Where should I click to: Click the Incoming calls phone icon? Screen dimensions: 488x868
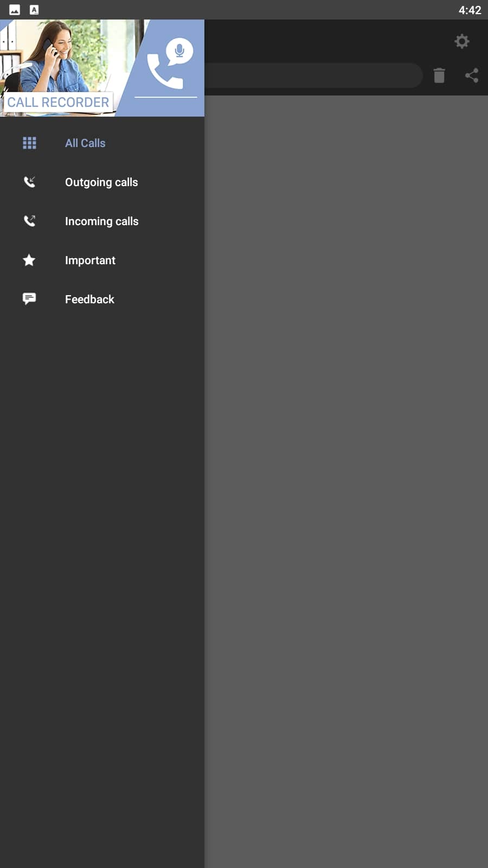click(29, 221)
